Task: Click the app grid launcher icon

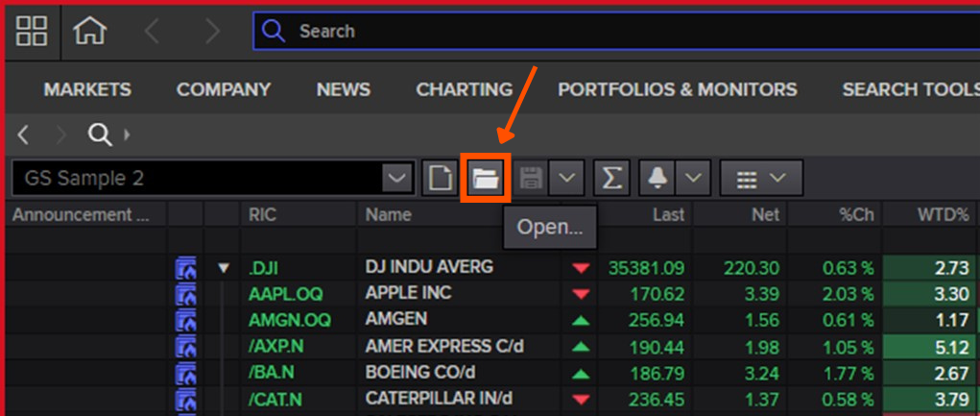Action: (32, 31)
